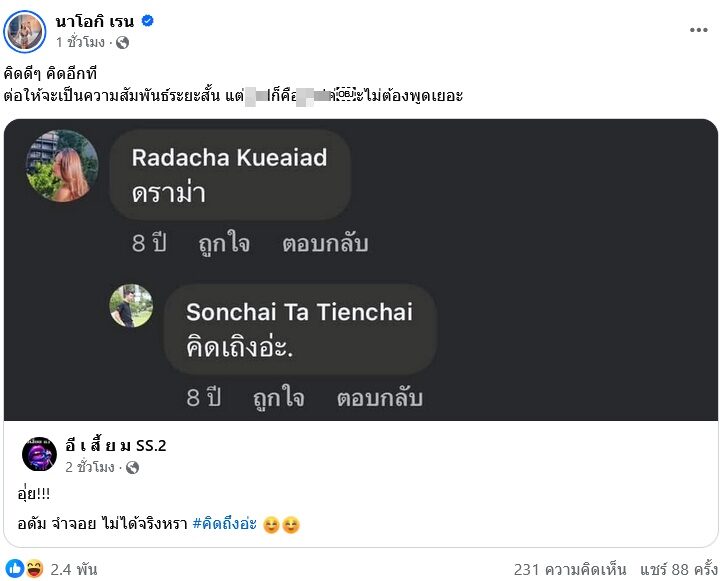Image resolution: width=726 pixels, height=581 pixels.
Task: Open the #คิดถึงอ่ะ hashtag
Action: (x=225, y=524)
